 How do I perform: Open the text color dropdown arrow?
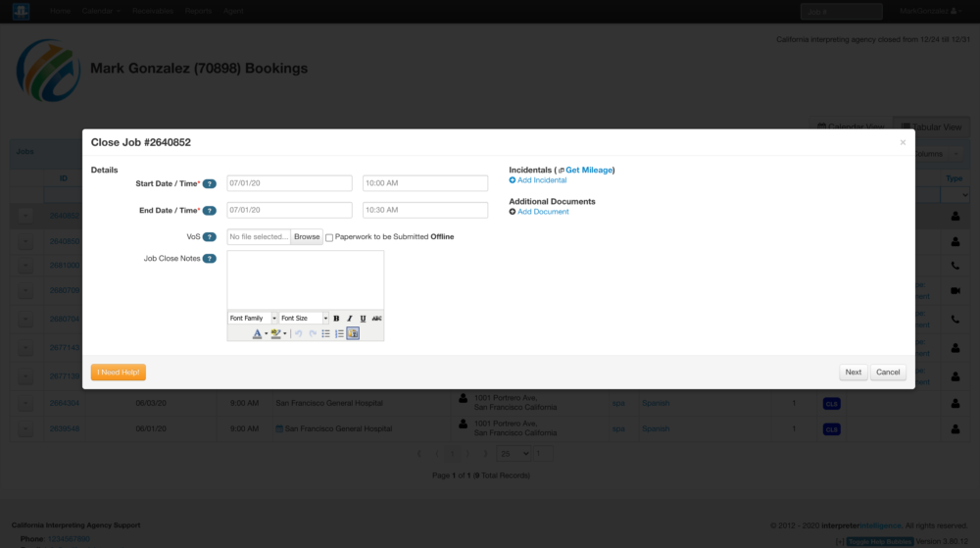tap(267, 333)
